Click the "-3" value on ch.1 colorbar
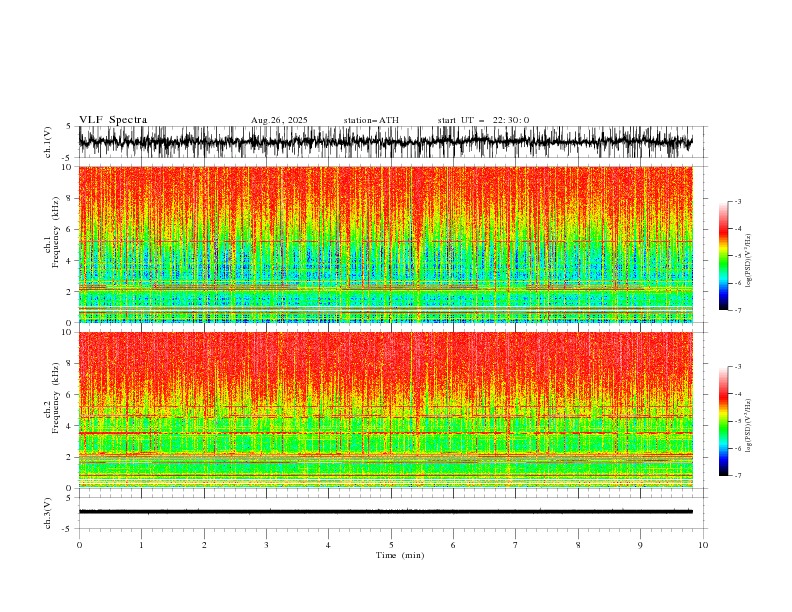792x612 pixels. pos(738,201)
